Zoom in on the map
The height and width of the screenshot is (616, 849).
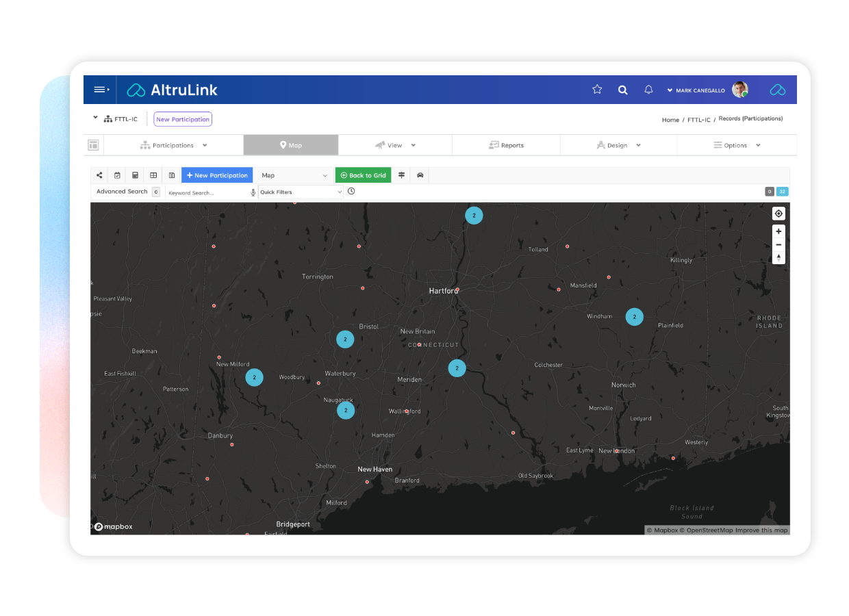click(778, 232)
